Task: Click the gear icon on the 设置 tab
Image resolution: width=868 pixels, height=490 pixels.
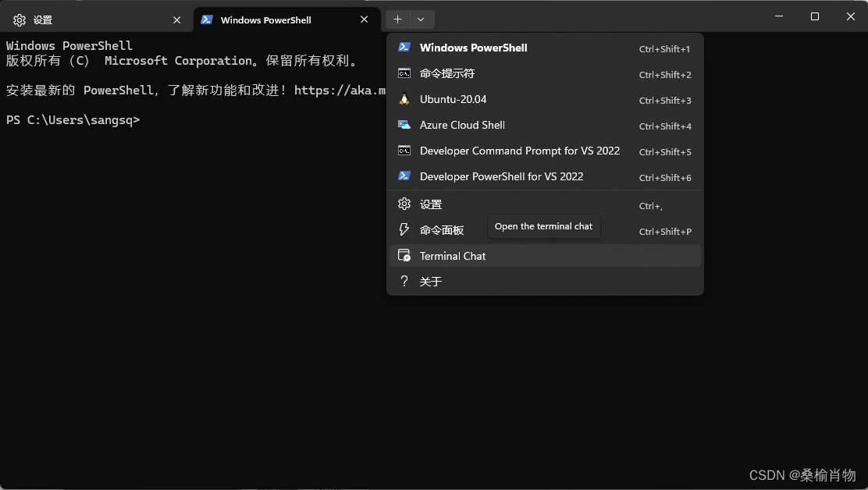Action: (20, 20)
